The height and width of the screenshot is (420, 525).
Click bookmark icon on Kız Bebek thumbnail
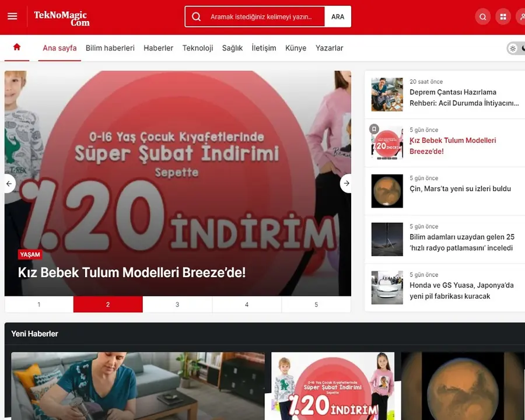374,128
